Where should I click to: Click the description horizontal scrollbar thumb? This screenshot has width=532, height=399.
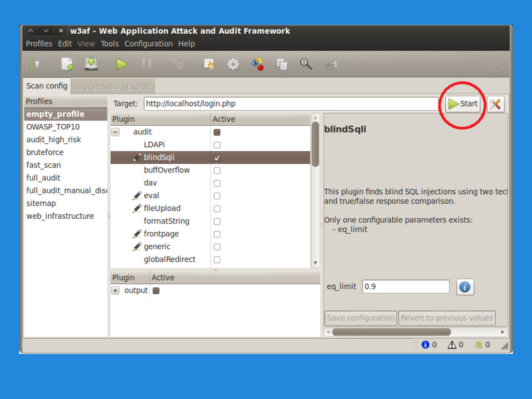(x=392, y=332)
